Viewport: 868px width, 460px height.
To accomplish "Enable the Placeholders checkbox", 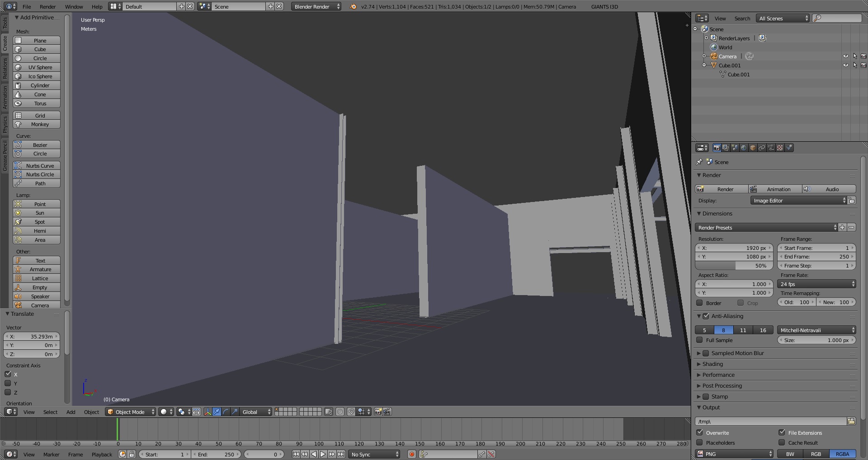I will (x=699, y=442).
